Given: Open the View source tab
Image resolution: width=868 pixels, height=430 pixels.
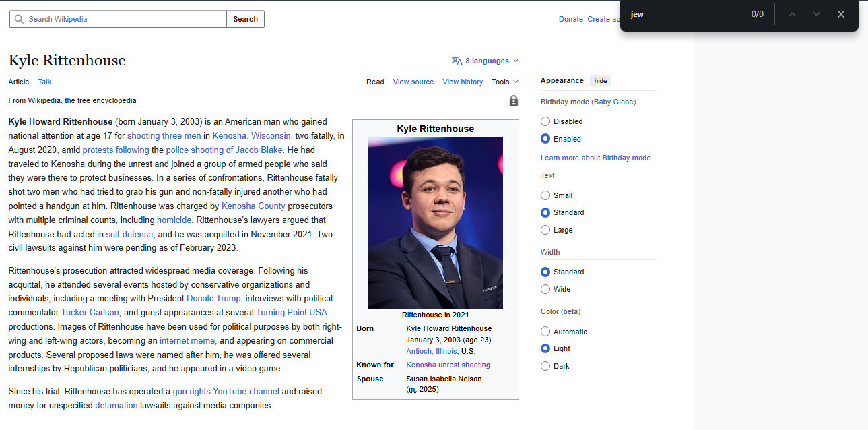Looking at the screenshot, I should pyautogui.click(x=413, y=82).
